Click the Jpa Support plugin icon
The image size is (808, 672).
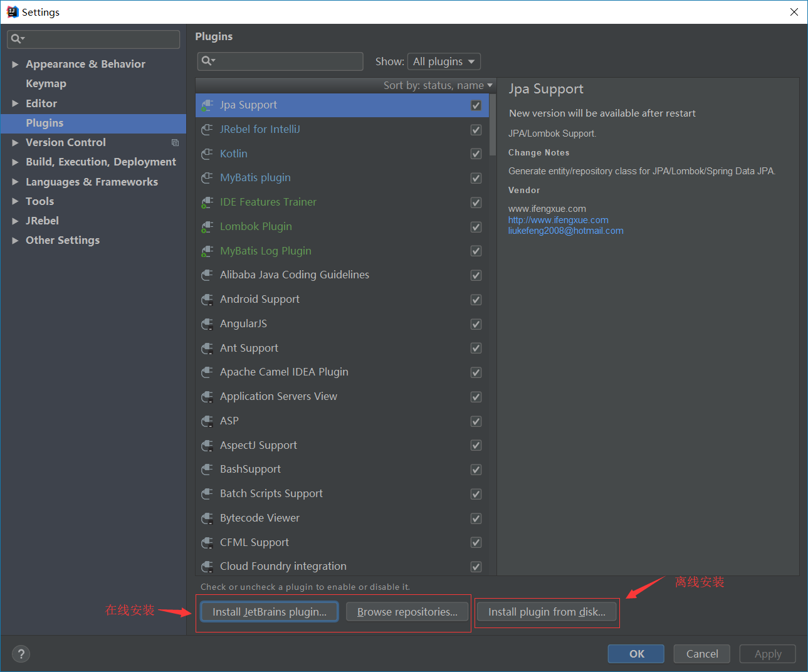pyautogui.click(x=207, y=105)
